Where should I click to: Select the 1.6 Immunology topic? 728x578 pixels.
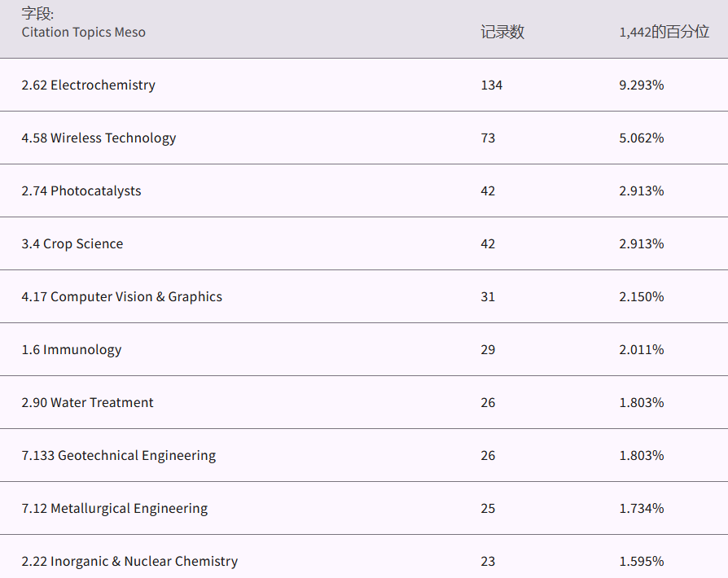72,350
